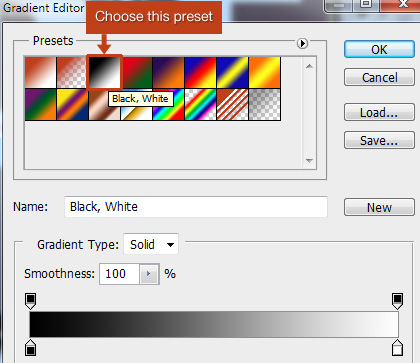Click the Smoothness value field
The image size is (420, 363).
pos(119,274)
